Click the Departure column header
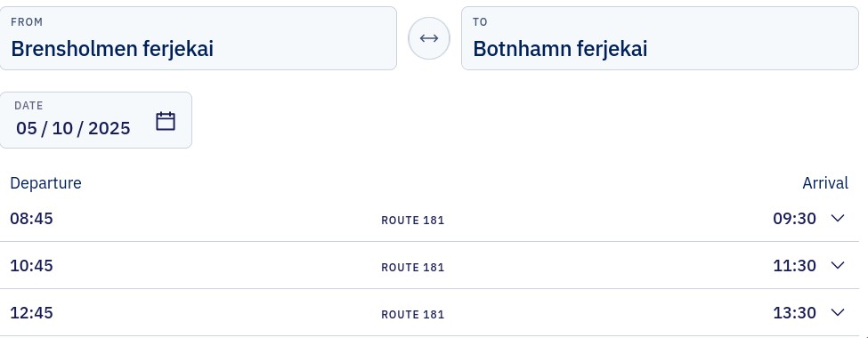This screenshot has width=868, height=338. [46, 183]
